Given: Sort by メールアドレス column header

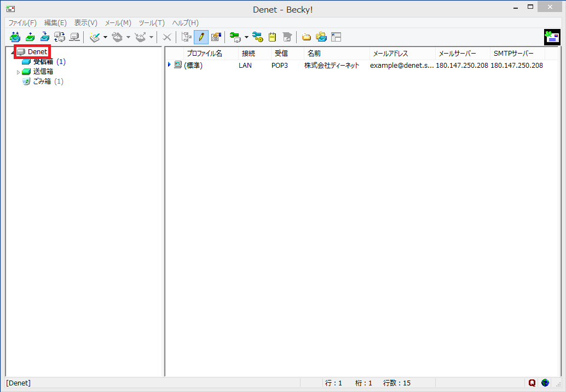Looking at the screenshot, I should 402,54.
